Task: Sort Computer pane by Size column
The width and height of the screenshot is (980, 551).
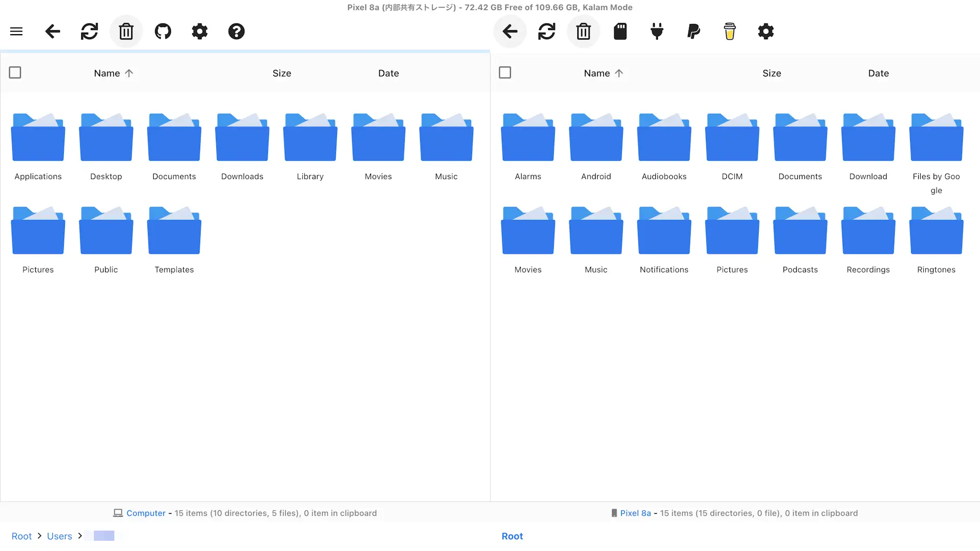Action: click(x=282, y=73)
